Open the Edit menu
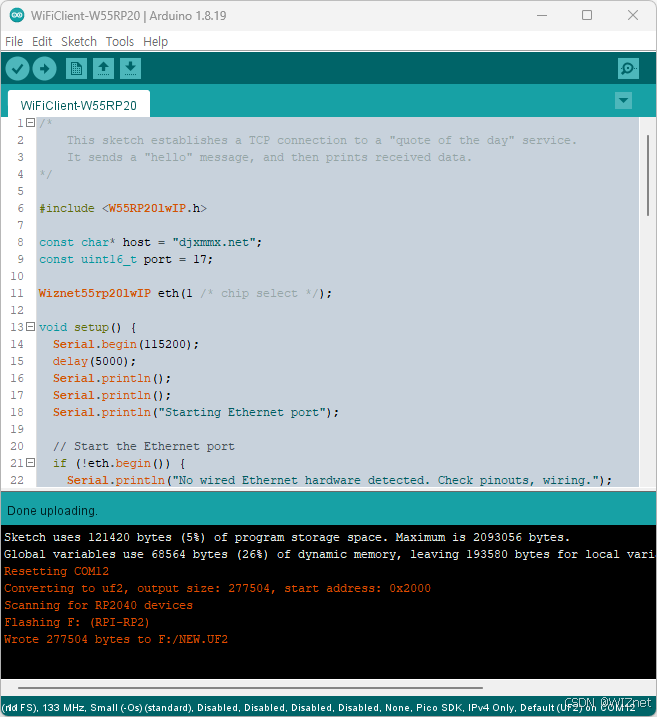Screen dimensions: 657x717 click(42, 42)
